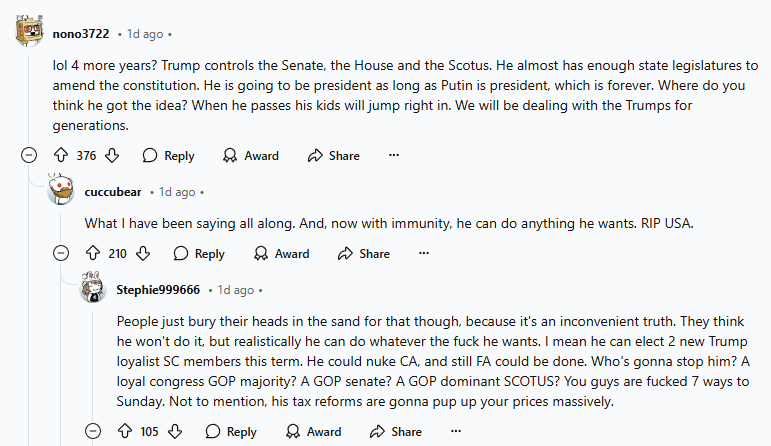Reply to Stephie999666's comment

tap(231, 432)
